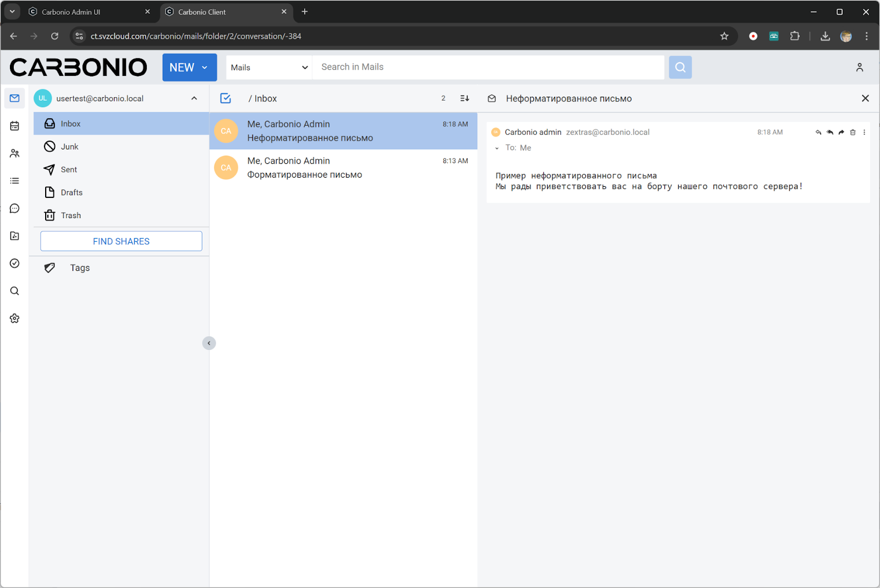The width and height of the screenshot is (880, 588).
Task: Open the Неформатированное письмо conversation
Action: click(x=343, y=131)
